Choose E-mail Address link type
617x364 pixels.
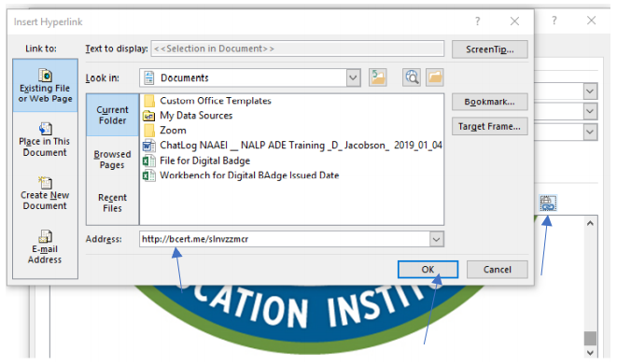coord(45,247)
